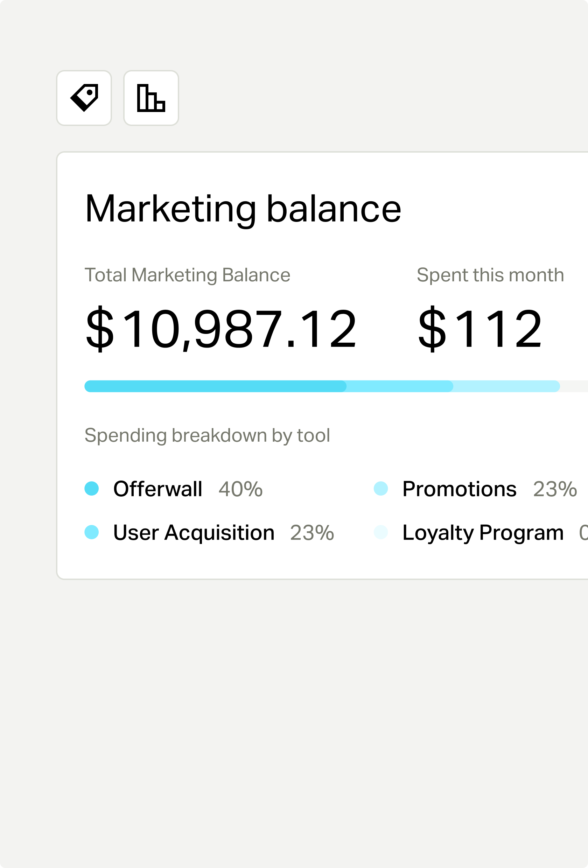
Task: Select the Offerwall breakdown label
Action: coord(157,489)
